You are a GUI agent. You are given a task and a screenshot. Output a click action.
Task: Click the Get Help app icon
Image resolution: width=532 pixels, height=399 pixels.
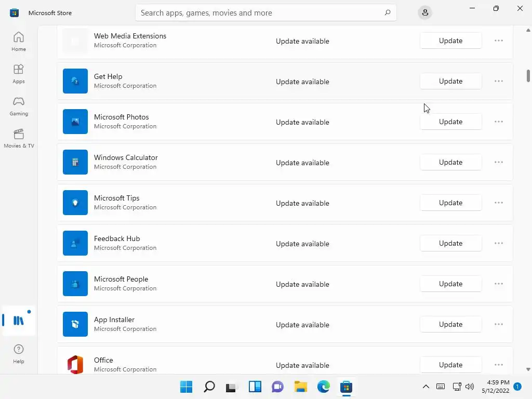(75, 81)
